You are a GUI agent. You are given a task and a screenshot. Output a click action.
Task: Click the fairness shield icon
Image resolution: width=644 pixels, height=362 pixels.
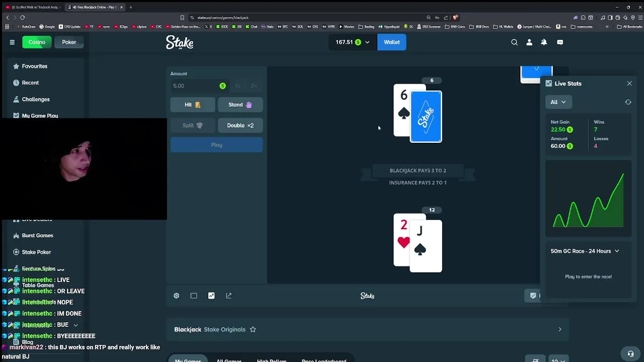coord(533,296)
